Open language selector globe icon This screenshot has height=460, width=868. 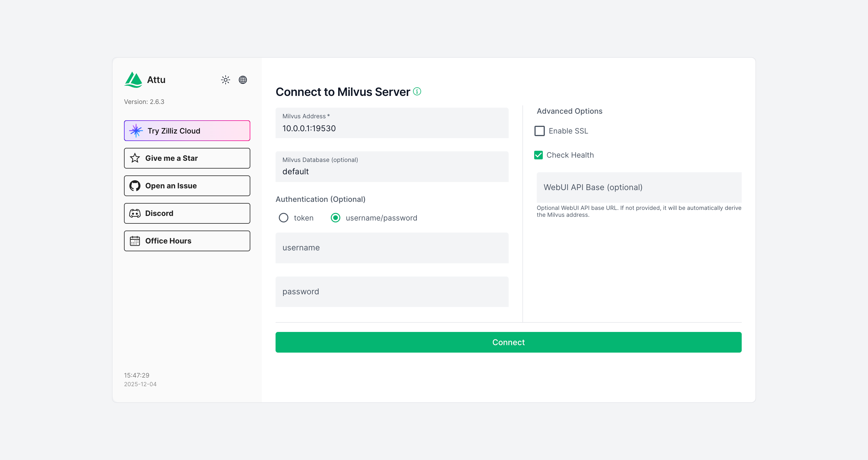pos(243,80)
